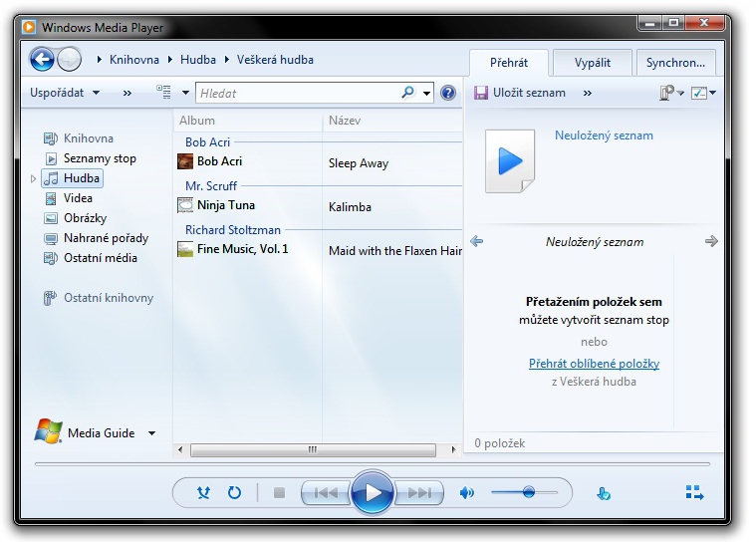Expand breadcrumb arrow before Knihovna
756x542 pixels.
100,60
